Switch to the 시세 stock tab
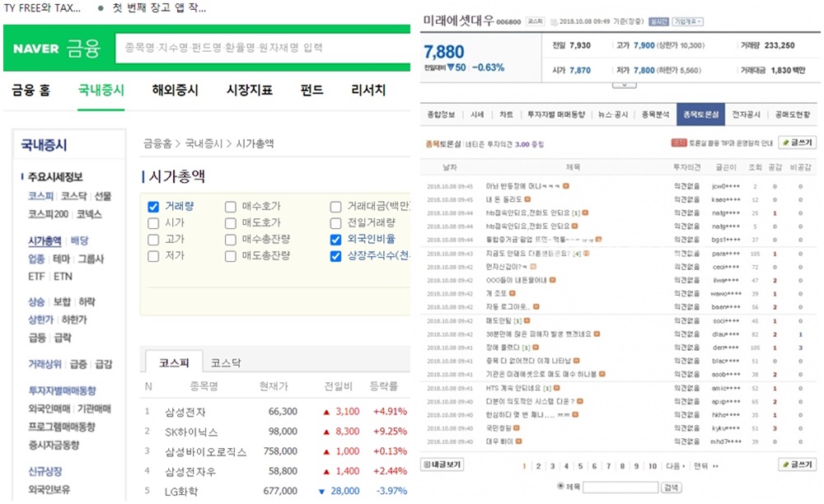 point(477,114)
